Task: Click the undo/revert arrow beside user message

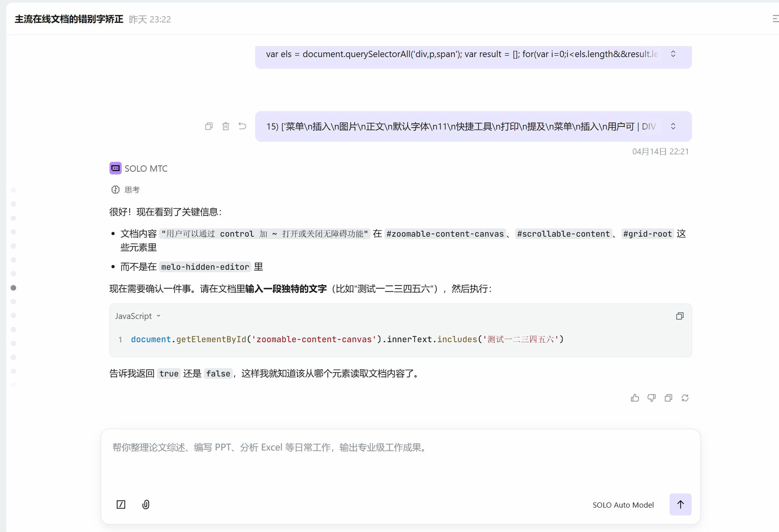Action: pyautogui.click(x=242, y=126)
